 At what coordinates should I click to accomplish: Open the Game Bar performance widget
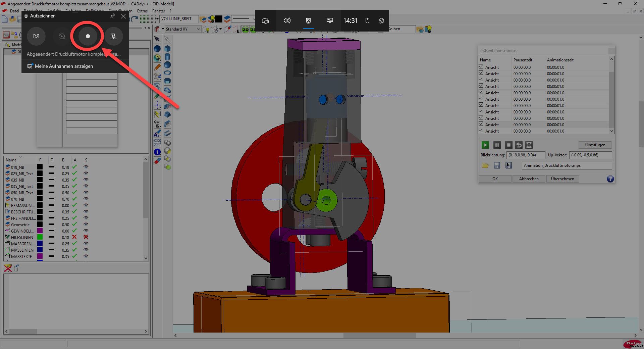coord(330,20)
